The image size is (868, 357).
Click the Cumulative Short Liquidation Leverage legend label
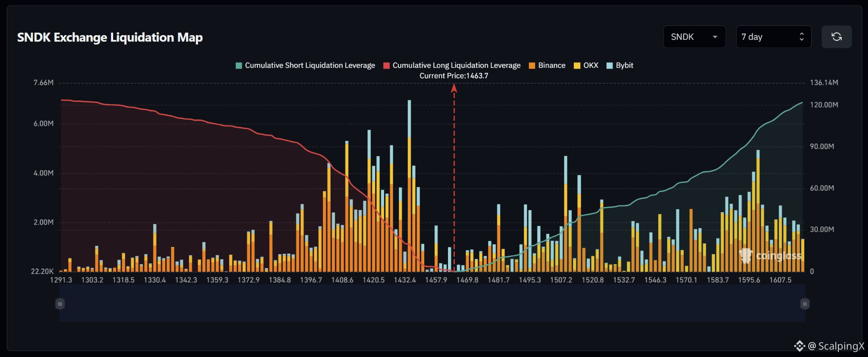[310, 65]
